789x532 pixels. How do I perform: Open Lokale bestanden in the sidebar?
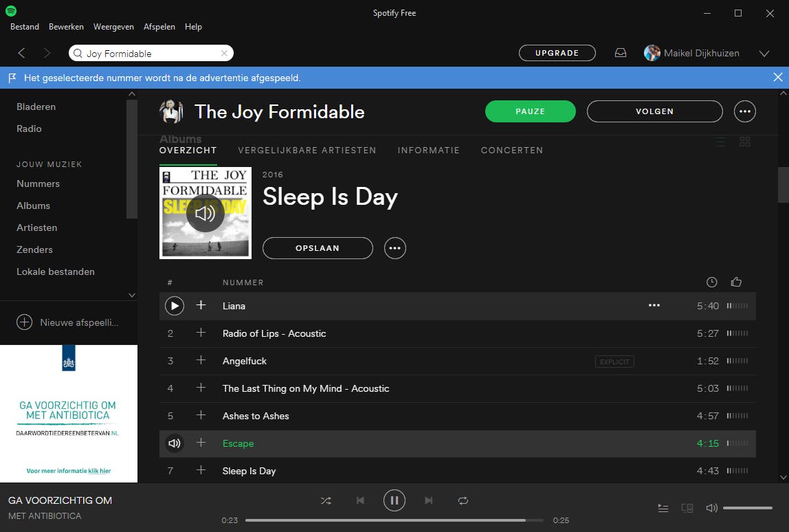(56, 271)
